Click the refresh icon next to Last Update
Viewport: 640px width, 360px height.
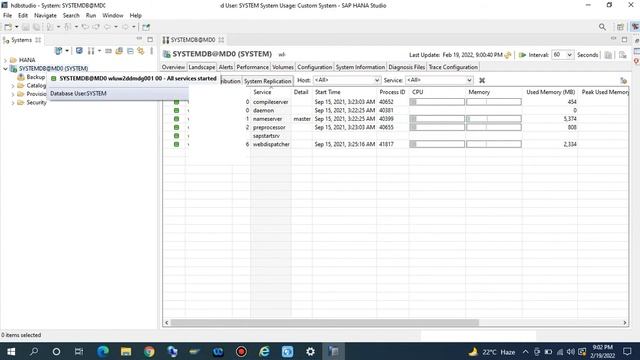(x=508, y=55)
